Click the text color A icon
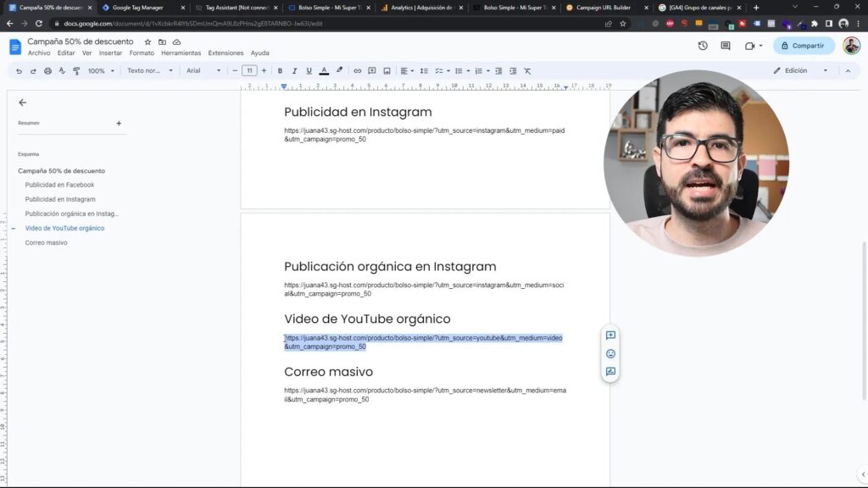Screen dimensions: 868x488 (325, 71)
